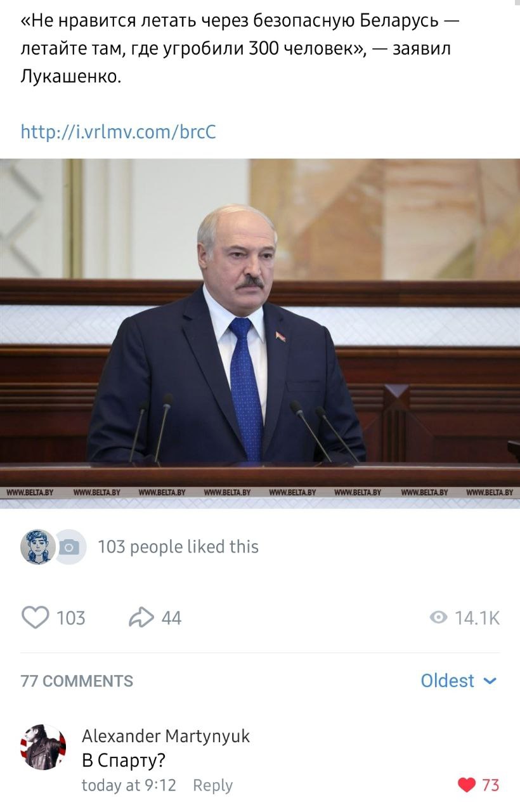The height and width of the screenshot is (812, 520).
Task: Open the post photo with belta.by watermark
Action: (260, 333)
